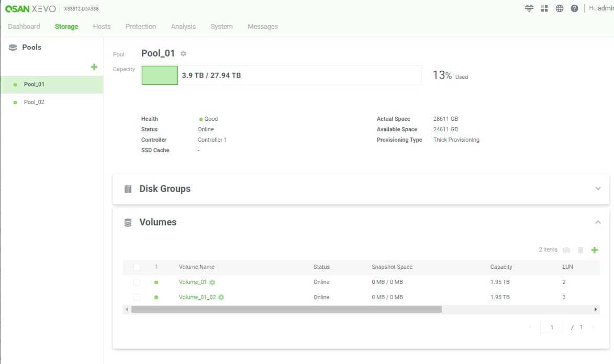Expand the Disk Groups section
Screen dimensions: 614x364
click(598, 189)
